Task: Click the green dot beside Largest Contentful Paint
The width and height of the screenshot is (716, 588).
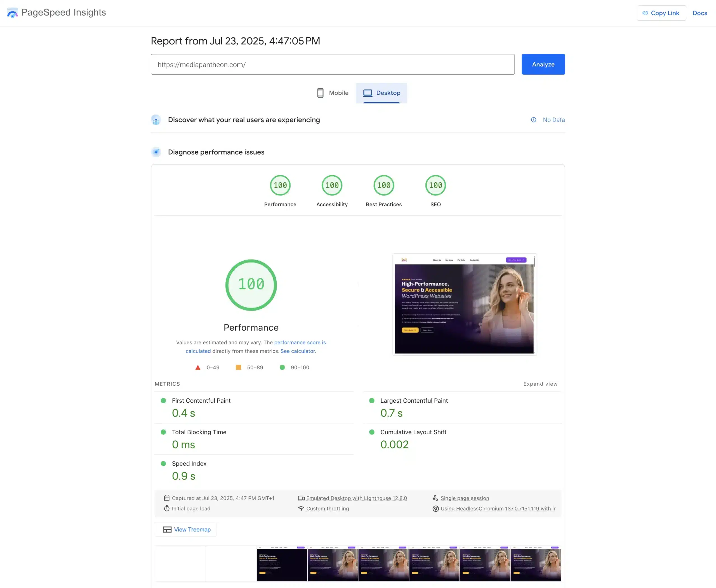Action: pos(372,400)
